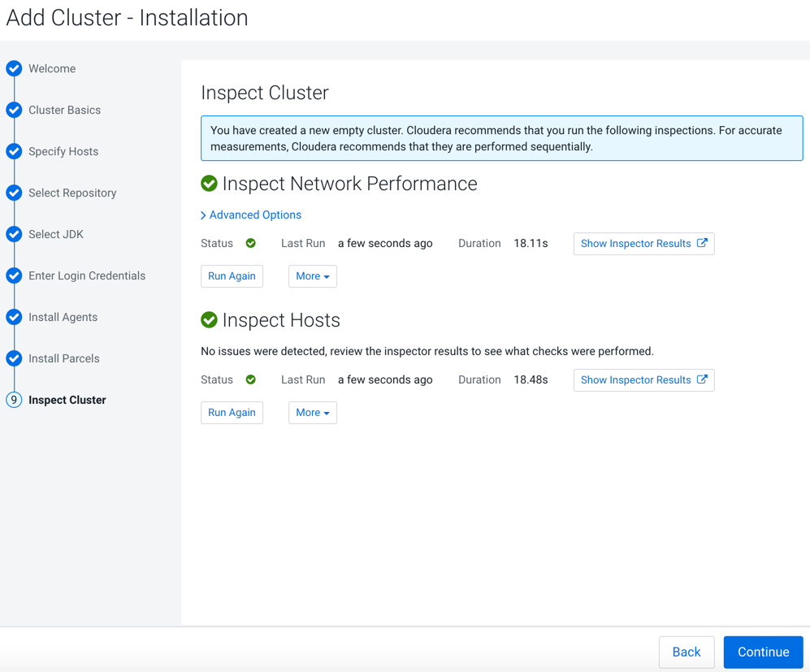Go to the Cluster Basics step
The height and width of the screenshot is (672, 810).
click(x=64, y=111)
